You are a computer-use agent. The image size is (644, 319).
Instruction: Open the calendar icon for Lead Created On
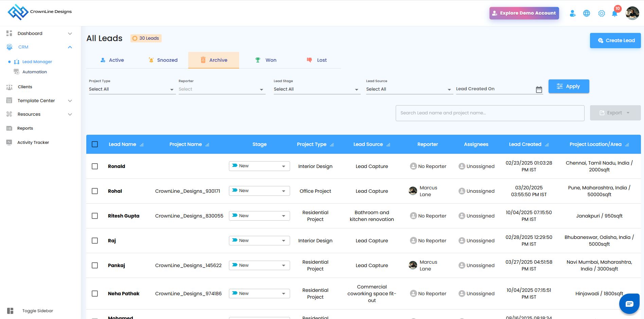539,90
